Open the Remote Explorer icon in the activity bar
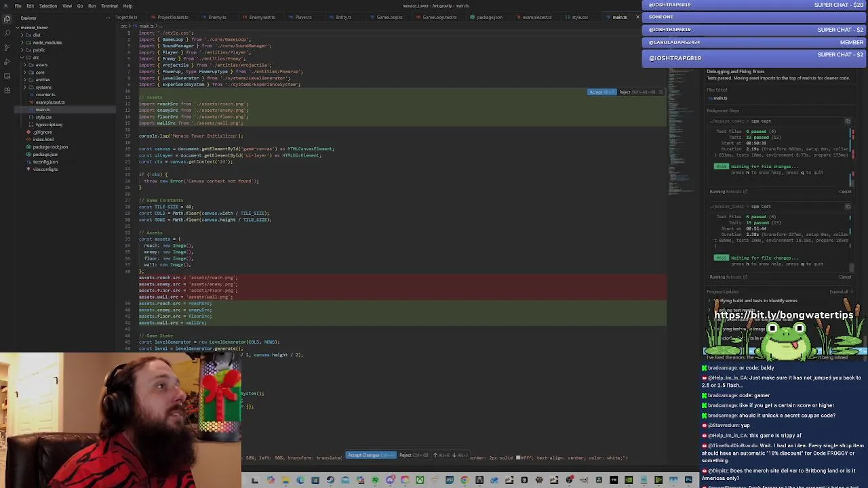The image size is (868, 488). (7, 76)
